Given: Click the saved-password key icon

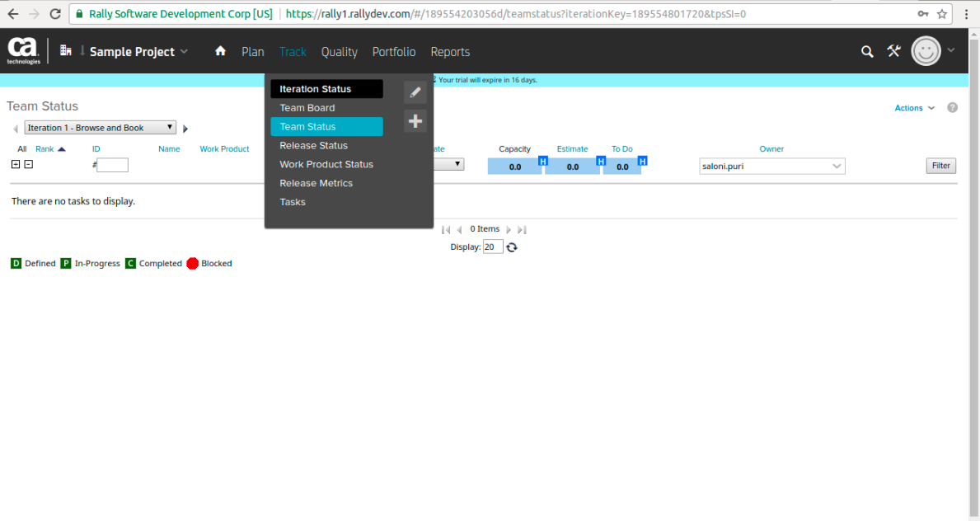Looking at the screenshot, I should (923, 14).
